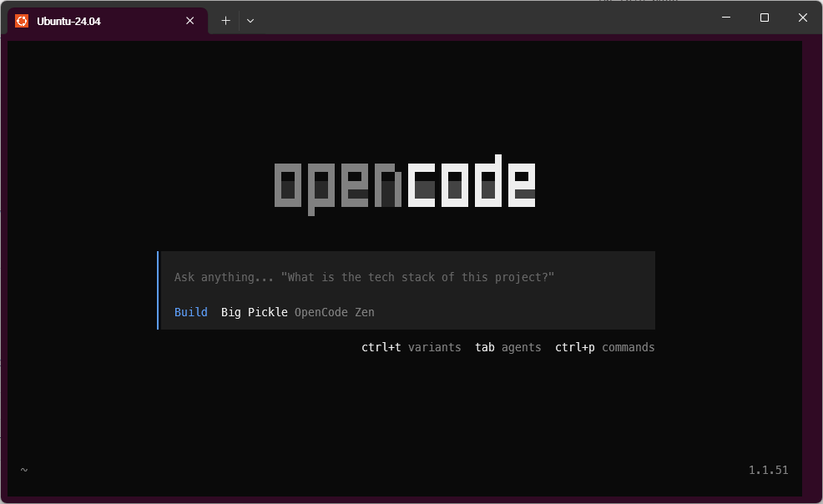
Task: Click the version number 1.1.51
Action: [x=769, y=470]
